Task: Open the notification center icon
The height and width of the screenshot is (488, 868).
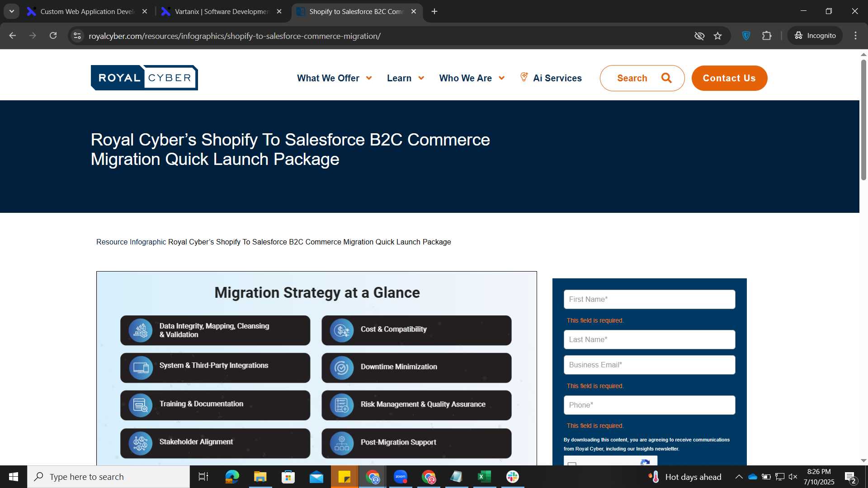Action: coord(850,477)
